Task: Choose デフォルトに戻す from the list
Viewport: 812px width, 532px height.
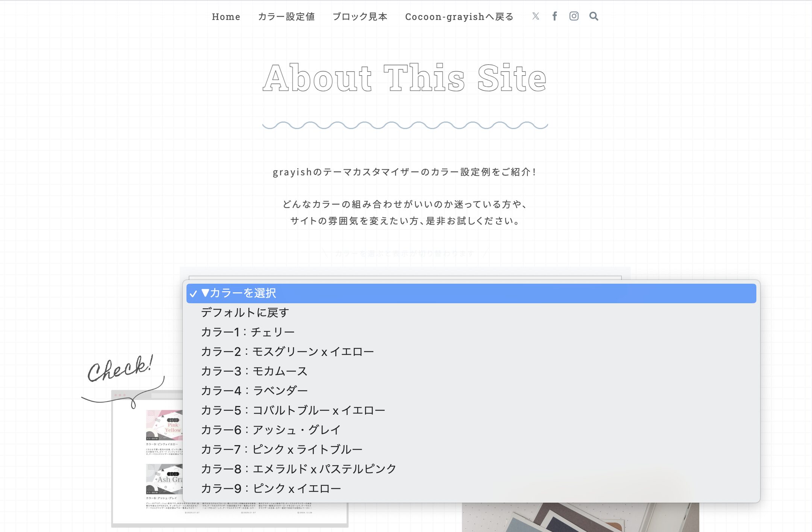Action: (x=471, y=313)
